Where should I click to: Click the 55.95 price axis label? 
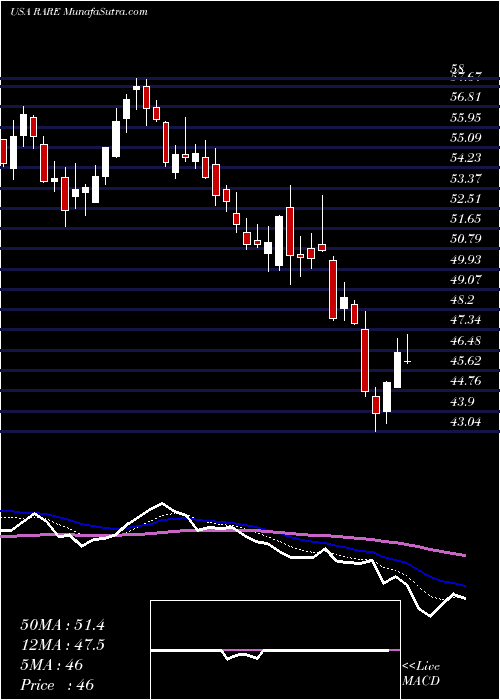[466, 117]
